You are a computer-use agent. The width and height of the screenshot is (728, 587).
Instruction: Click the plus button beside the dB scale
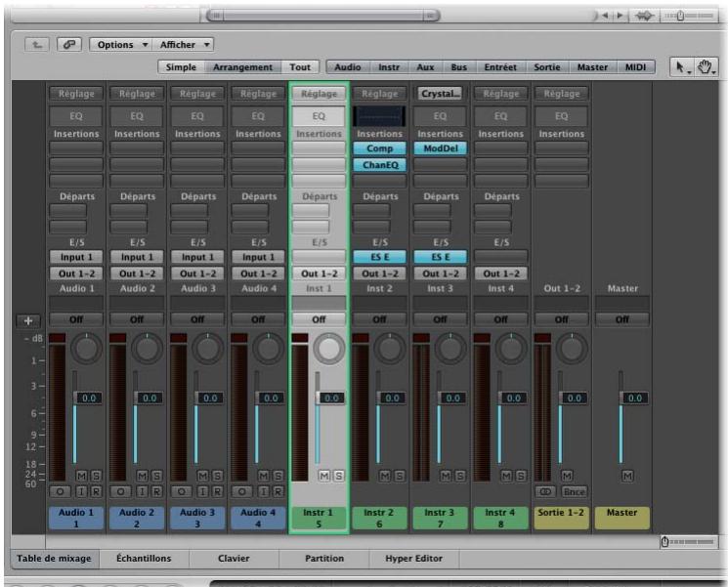coord(28,320)
